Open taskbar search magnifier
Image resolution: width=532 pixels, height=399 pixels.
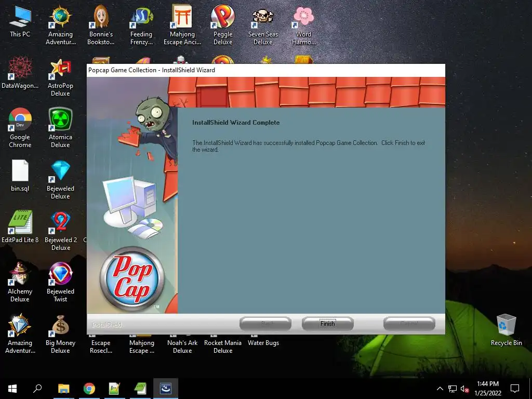[x=37, y=389]
